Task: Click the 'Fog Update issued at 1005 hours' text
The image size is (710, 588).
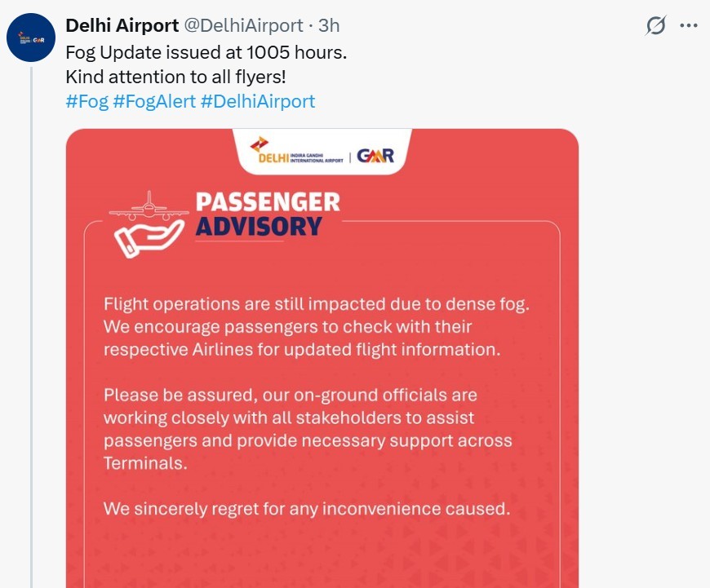Action: [206, 51]
